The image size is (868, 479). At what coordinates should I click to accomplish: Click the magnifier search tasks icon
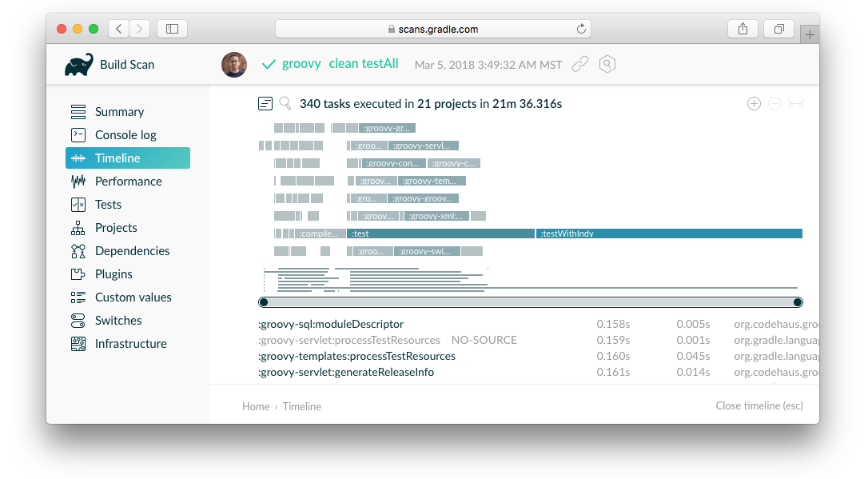point(285,103)
